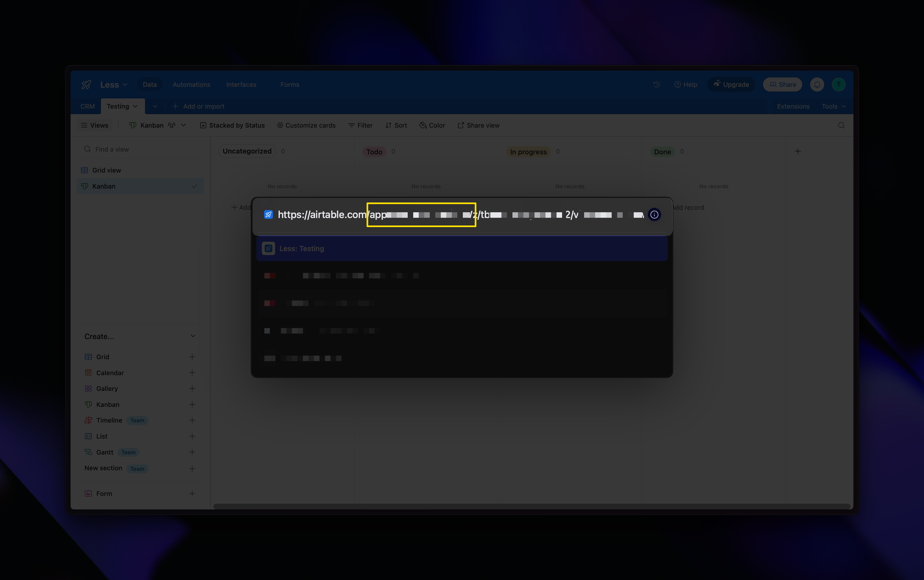
Task: Toggle the Views sidebar button
Action: pyautogui.click(x=95, y=125)
